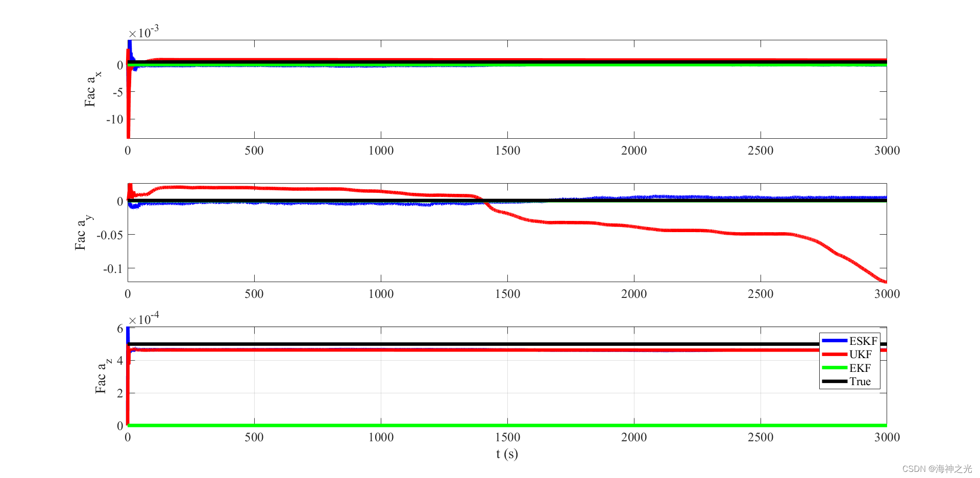The width and height of the screenshot is (980, 478).
Task: Click the 1500 tick label under the top plot
Action: [x=507, y=150]
